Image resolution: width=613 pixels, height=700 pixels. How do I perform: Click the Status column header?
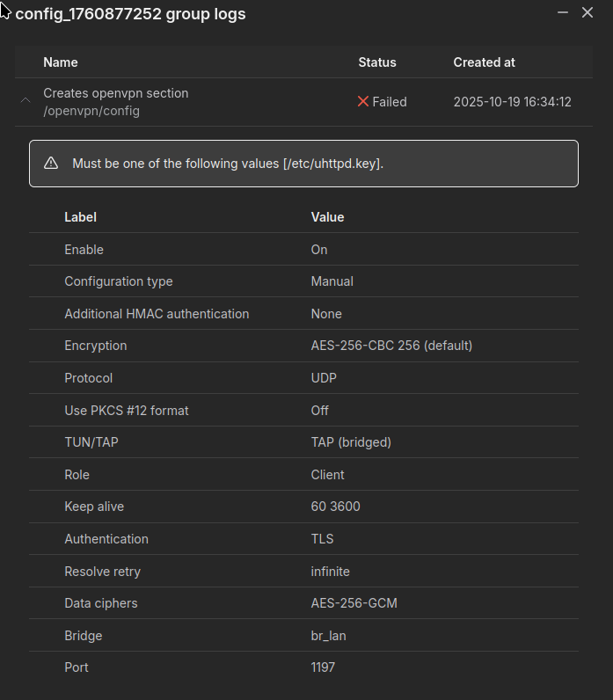coord(377,62)
